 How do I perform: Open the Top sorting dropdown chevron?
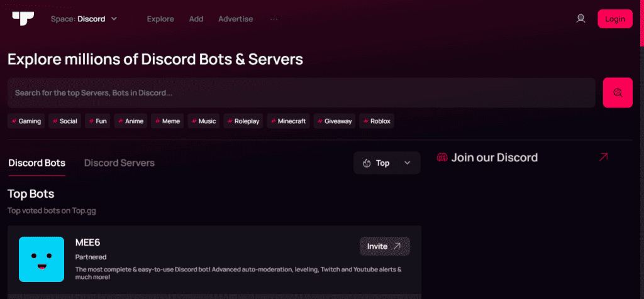point(407,163)
